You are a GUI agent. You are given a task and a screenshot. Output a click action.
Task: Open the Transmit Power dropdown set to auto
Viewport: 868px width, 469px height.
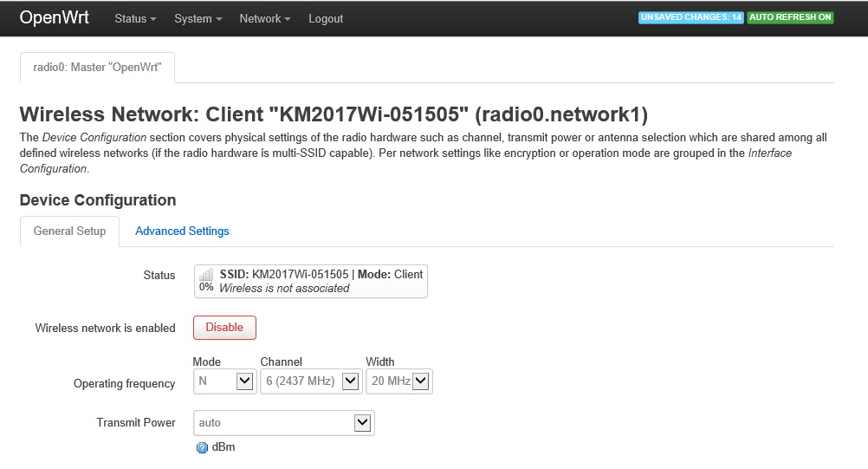click(284, 422)
